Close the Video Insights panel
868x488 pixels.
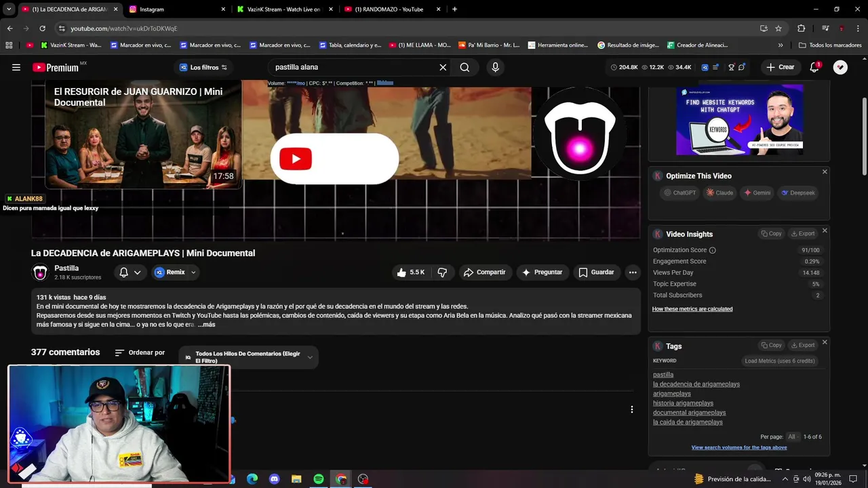pyautogui.click(x=825, y=230)
